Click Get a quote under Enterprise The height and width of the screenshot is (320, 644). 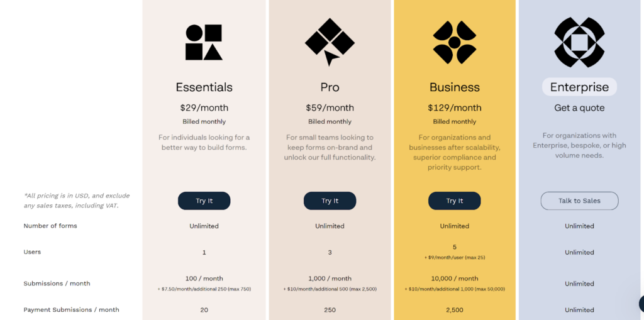[x=579, y=108]
